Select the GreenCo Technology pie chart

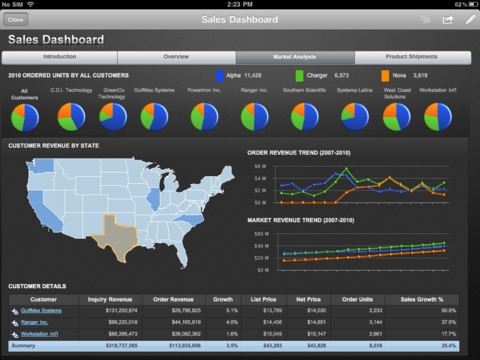(113, 117)
